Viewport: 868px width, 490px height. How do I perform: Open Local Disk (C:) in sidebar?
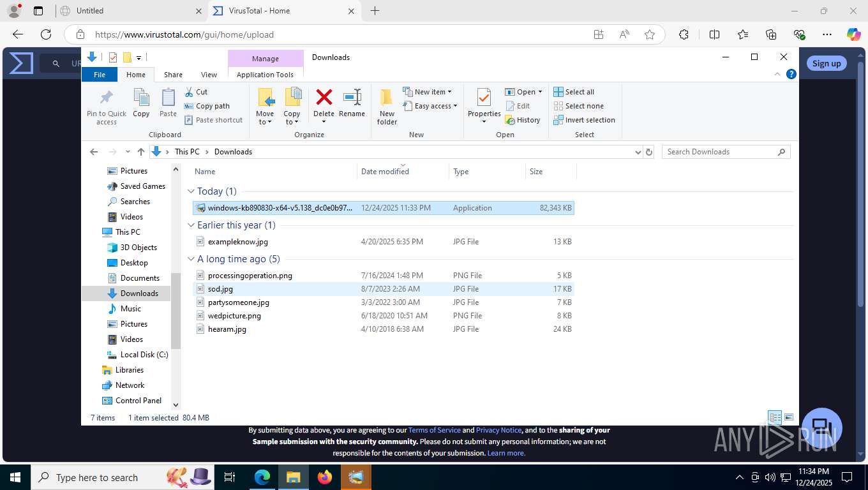tap(137, 355)
